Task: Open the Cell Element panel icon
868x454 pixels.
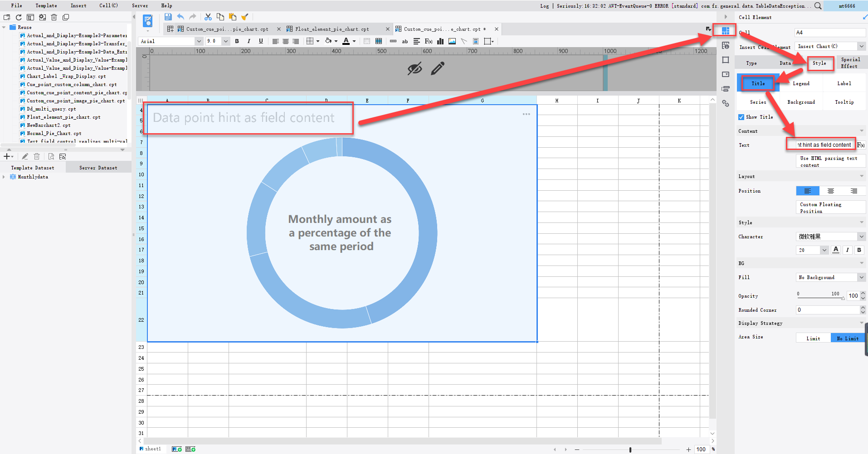Action: [726, 31]
